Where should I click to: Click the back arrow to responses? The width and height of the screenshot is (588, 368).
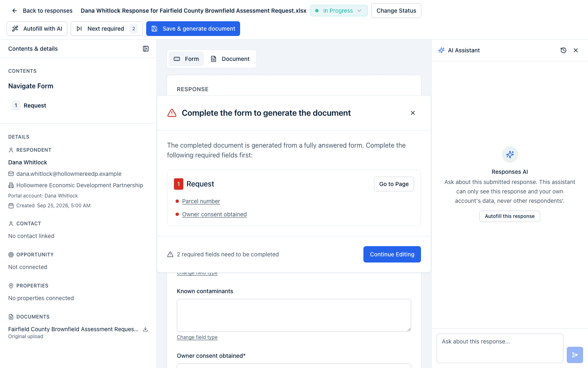(15, 11)
